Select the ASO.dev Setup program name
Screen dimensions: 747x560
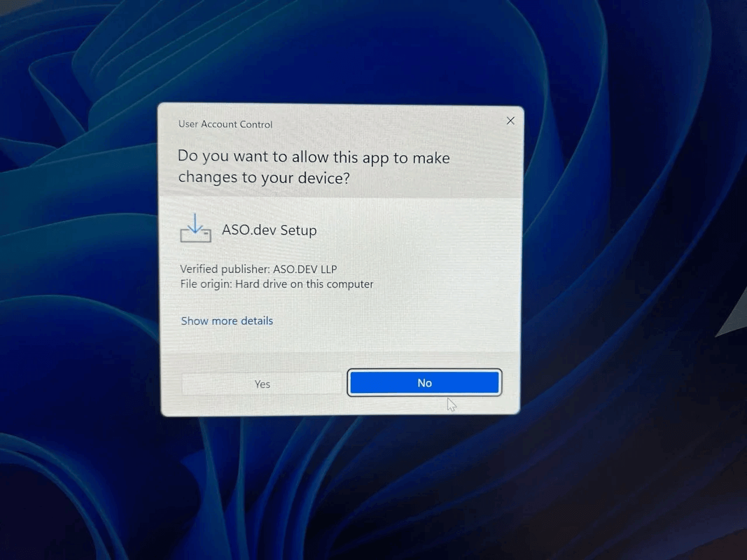pyautogui.click(x=269, y=230)
